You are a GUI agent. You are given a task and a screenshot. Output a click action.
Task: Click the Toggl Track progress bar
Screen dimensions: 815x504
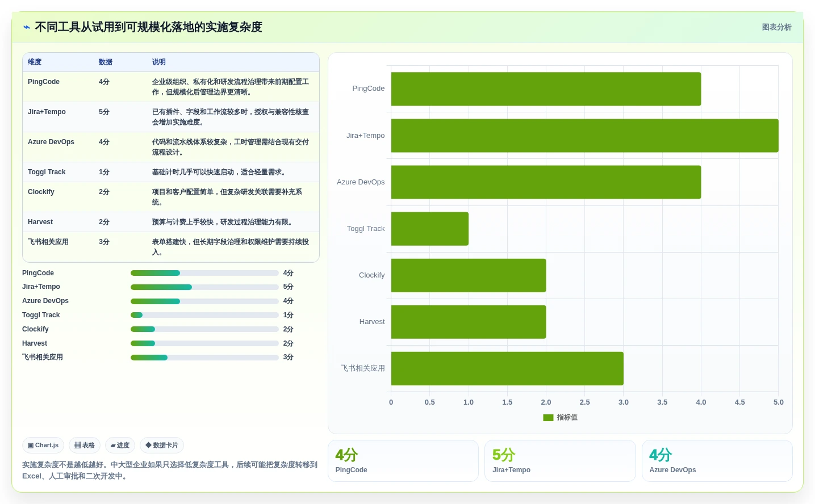204,315
